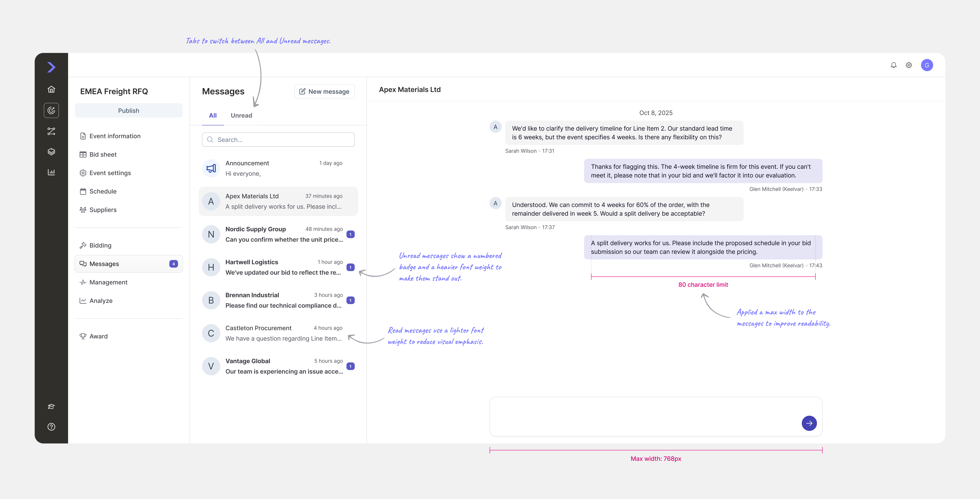Switch to the All messages tab
Screen dimensions: 980x499
(x=213, y=115)
